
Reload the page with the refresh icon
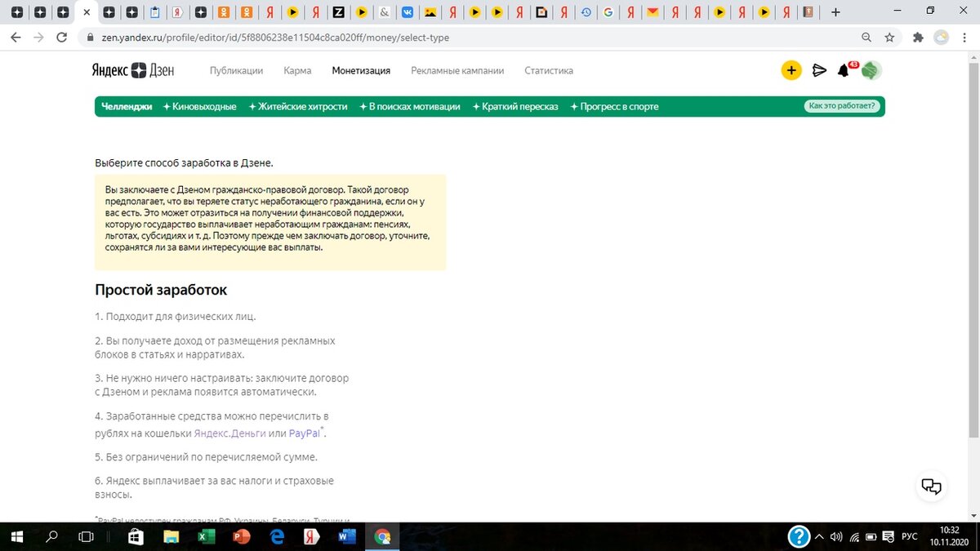point(61,38)
